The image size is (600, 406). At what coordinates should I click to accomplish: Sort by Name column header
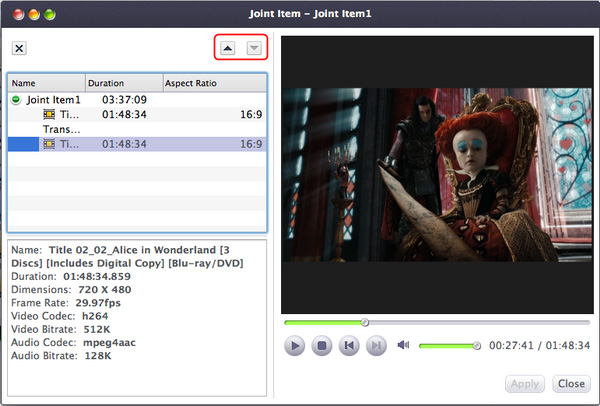pos(46,83)
